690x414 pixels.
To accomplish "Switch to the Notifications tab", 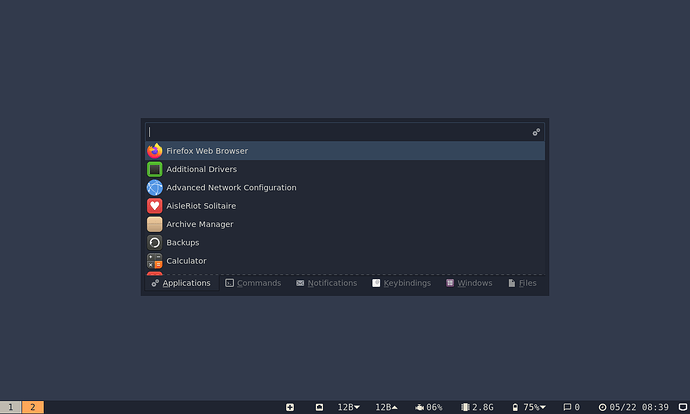I will [327, 283].
